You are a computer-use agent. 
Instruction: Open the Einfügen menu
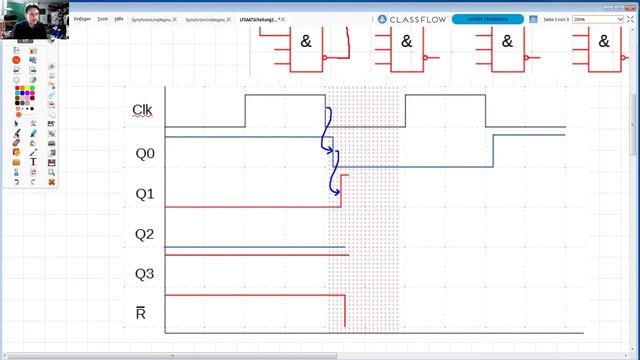tap(82, 19)
